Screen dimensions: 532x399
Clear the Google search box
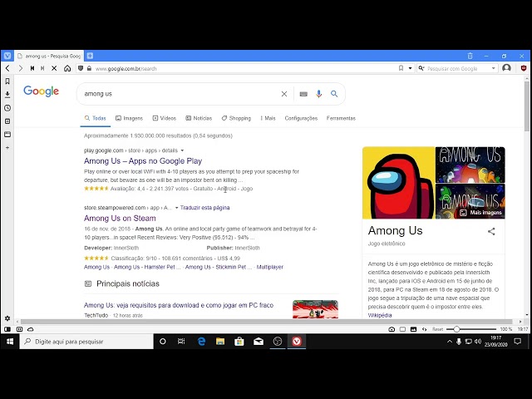point(284,94)
